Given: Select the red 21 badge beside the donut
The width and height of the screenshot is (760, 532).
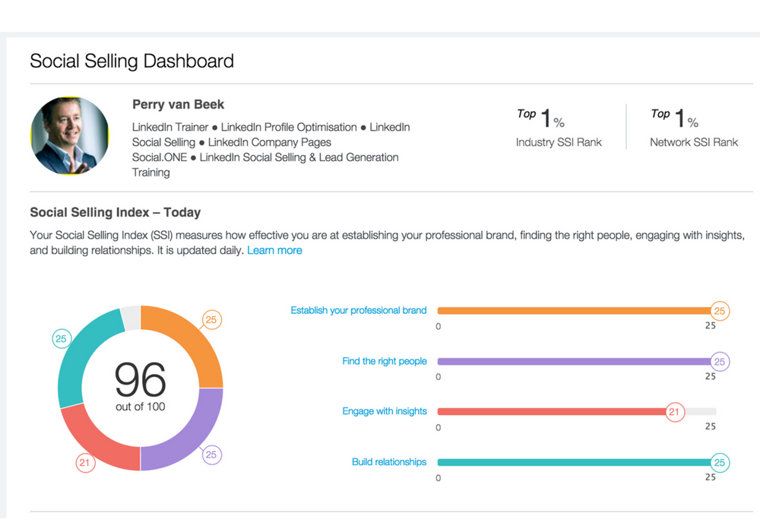Looking at the screenshot, I should point(85,463).
